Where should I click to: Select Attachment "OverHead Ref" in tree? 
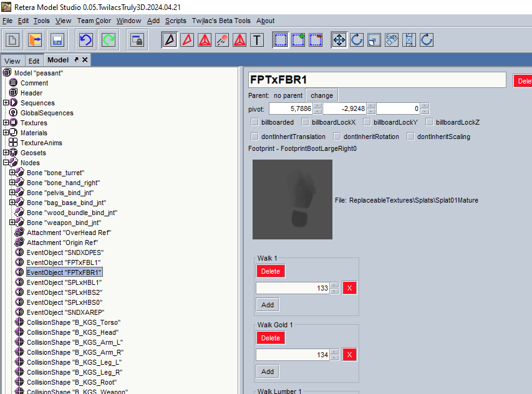69,233
